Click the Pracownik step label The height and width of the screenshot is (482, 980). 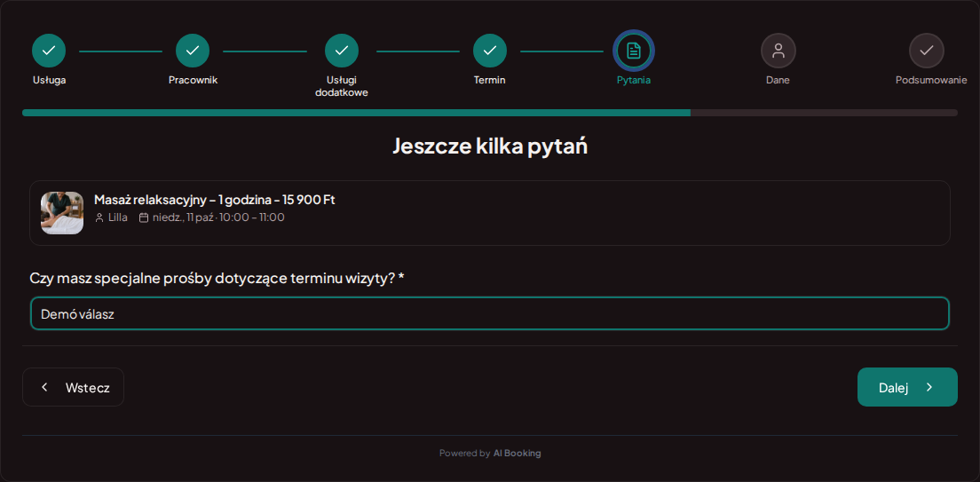coord(194,80)
